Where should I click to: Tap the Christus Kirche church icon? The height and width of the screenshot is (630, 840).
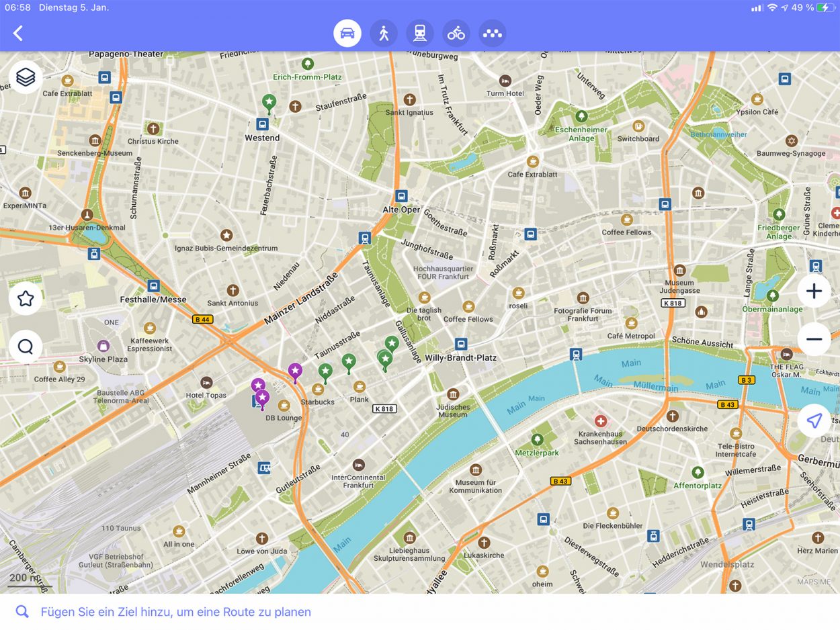coord(153,128)
